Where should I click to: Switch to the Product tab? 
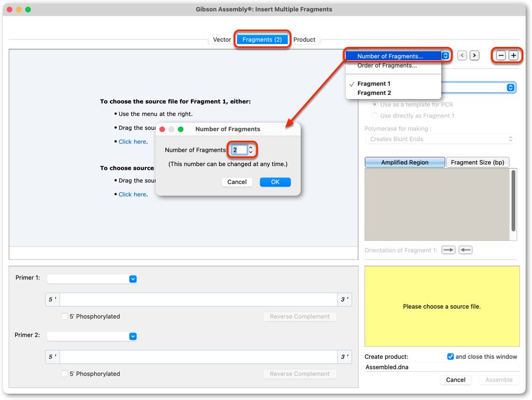coord(304,39)
